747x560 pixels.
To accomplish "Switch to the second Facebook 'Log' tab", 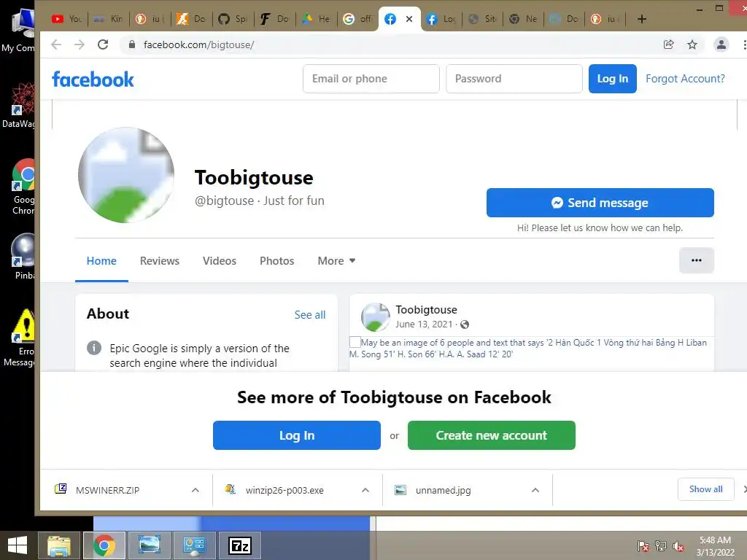I will (x=441, y=19).
